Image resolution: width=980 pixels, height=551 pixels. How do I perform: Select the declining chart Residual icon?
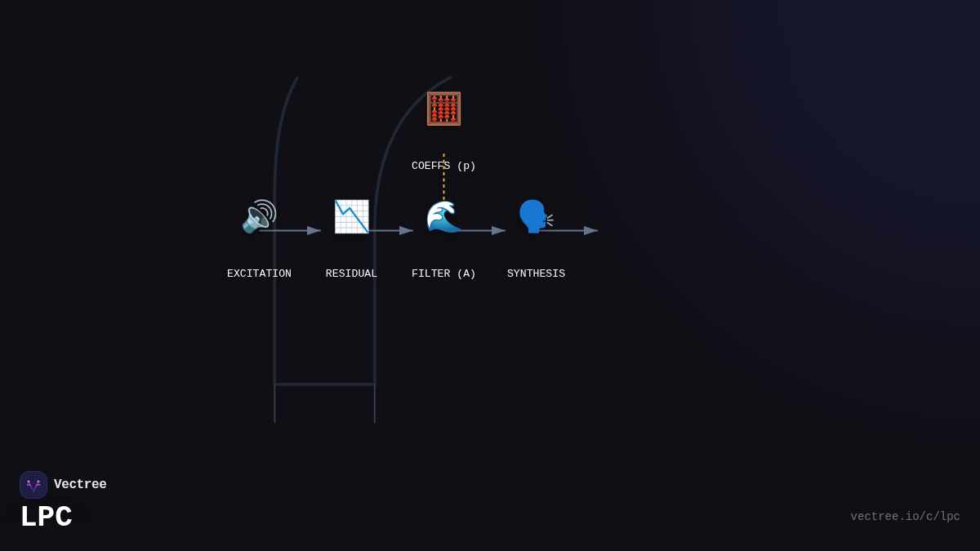click(x=351, y=216)
